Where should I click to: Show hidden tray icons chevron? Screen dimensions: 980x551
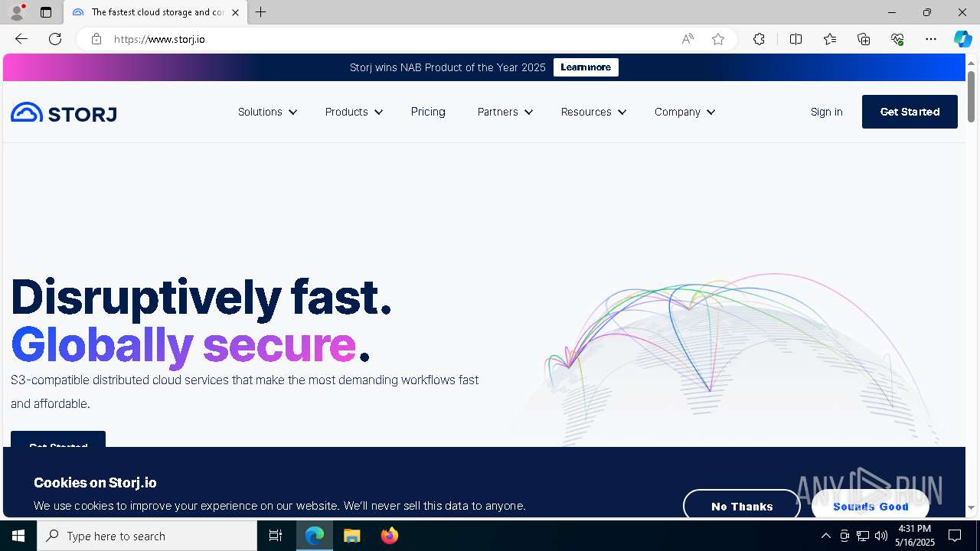tap(825, 536)
